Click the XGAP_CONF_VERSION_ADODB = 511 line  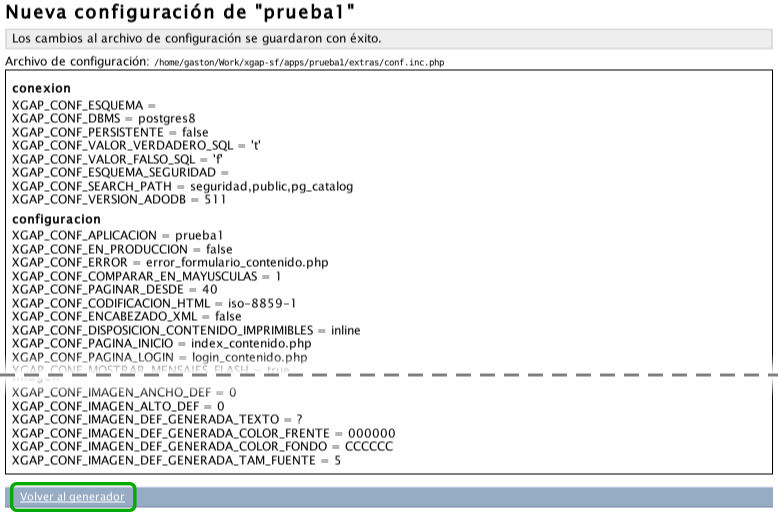tap(119, 199)
